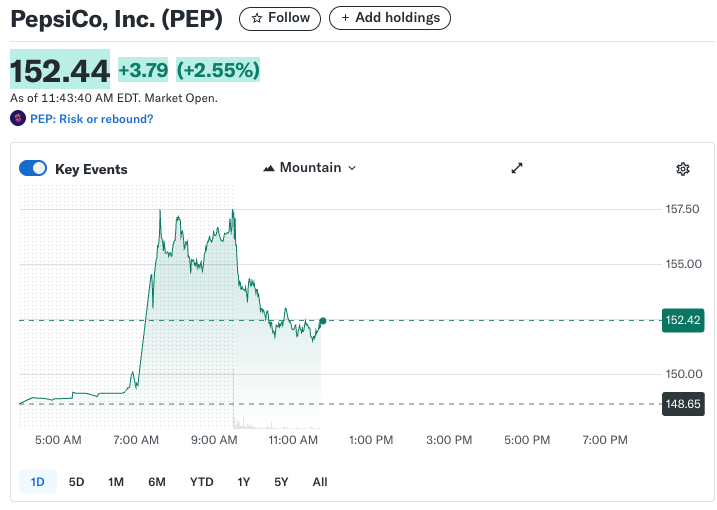Open chart settings gear icon
This screenshot has height=510, width=717.
pyautogui.click(x=683, y=169)
